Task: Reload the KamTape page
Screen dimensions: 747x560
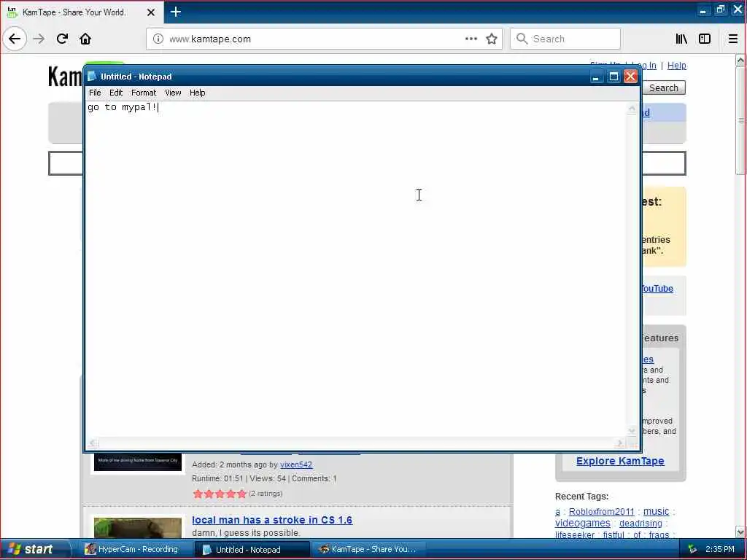Action: pos(63,39)
